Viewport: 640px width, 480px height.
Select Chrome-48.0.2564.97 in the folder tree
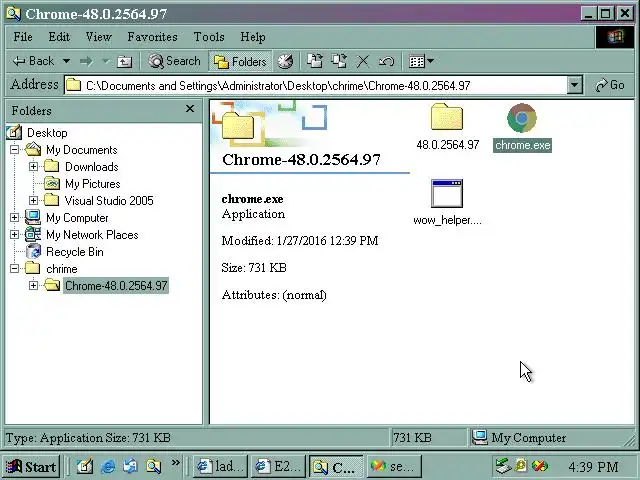point(116,286)
